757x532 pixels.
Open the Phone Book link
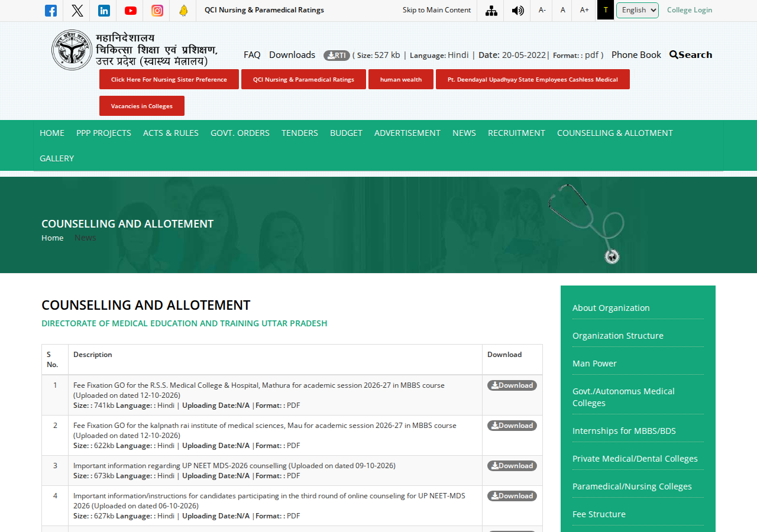pyautogui.click(x=636, y=55)
